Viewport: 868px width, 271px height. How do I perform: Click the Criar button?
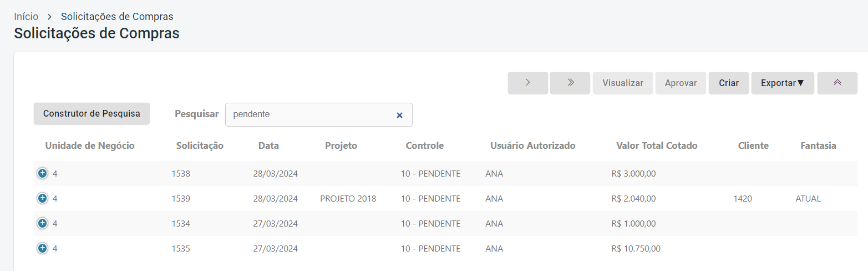pyautogui.click(x=728, y=83)
